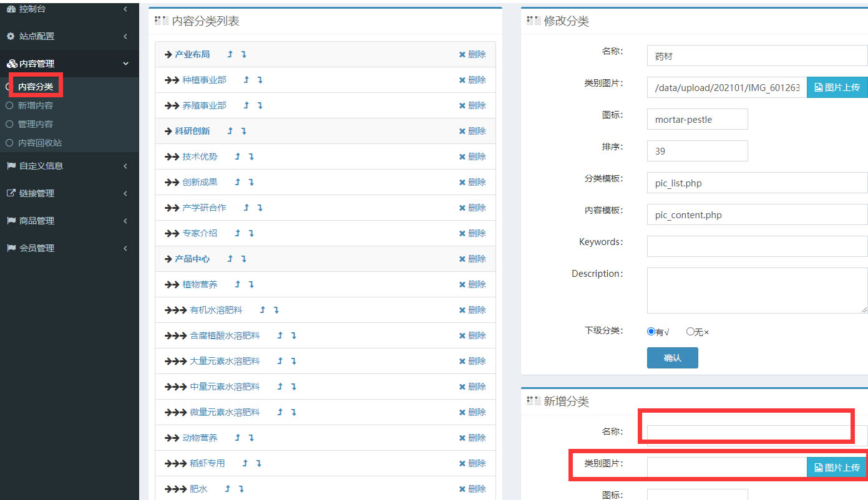Delete the 有机水溶肥料 category
This screenshot has width=868, height=500.
click(x=472, y=310)
